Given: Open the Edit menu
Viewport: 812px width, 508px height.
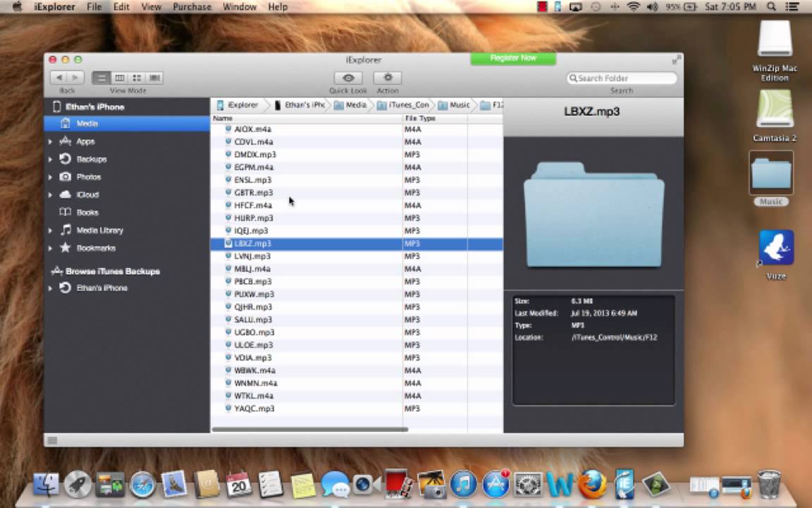Looking at the screenshot, I should tap(121, 7).
